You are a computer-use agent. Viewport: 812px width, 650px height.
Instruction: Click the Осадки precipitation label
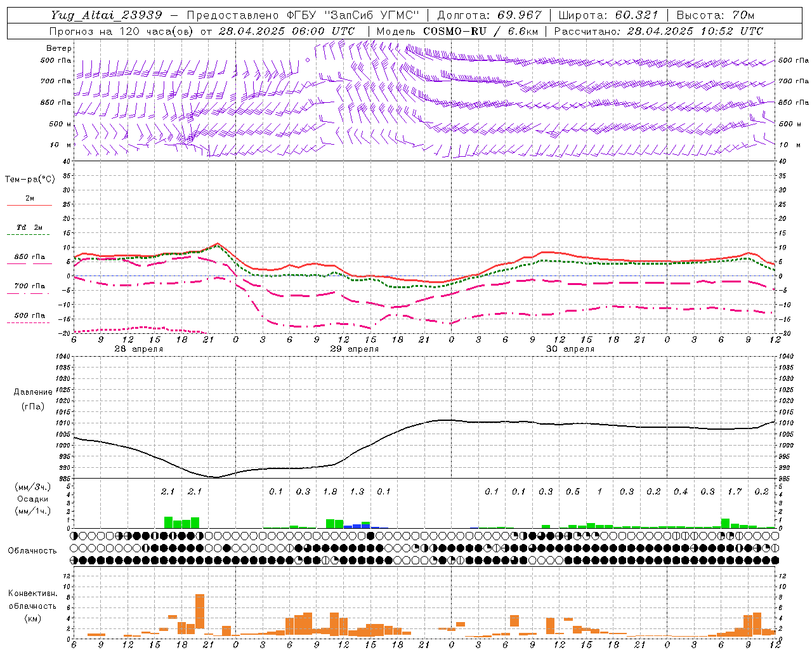(32, 499)
